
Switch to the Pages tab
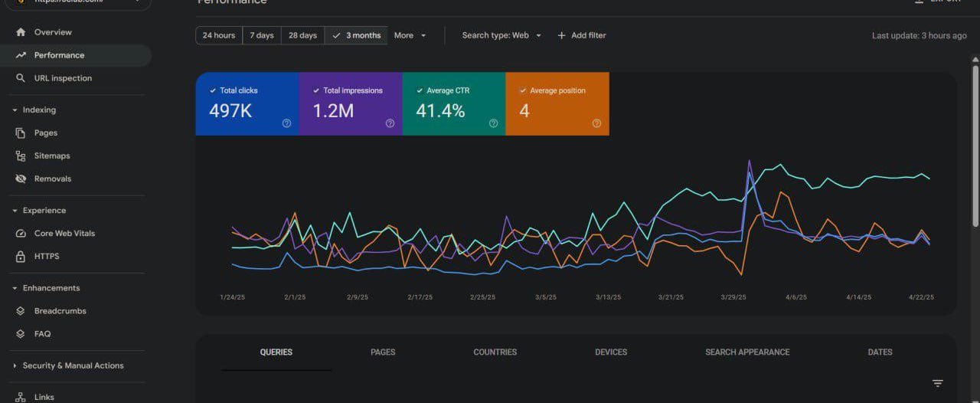click(383, 352)
